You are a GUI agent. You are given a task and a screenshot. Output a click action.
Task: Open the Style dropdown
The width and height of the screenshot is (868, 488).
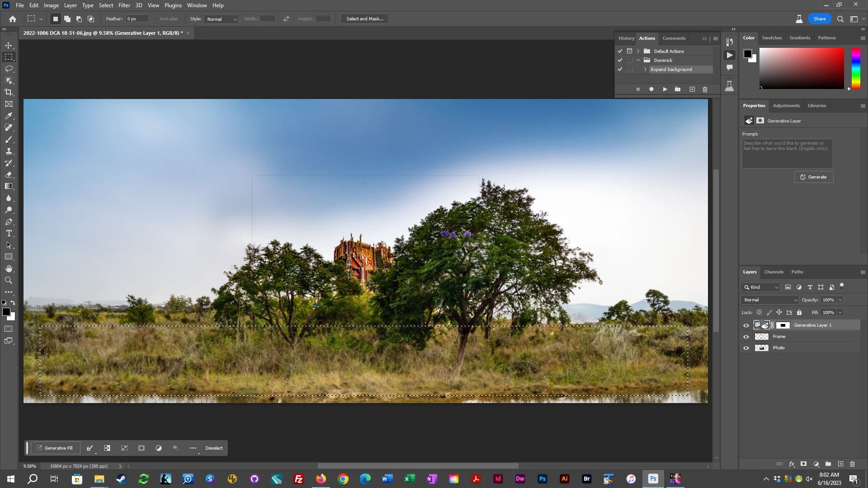click(221, 19)
